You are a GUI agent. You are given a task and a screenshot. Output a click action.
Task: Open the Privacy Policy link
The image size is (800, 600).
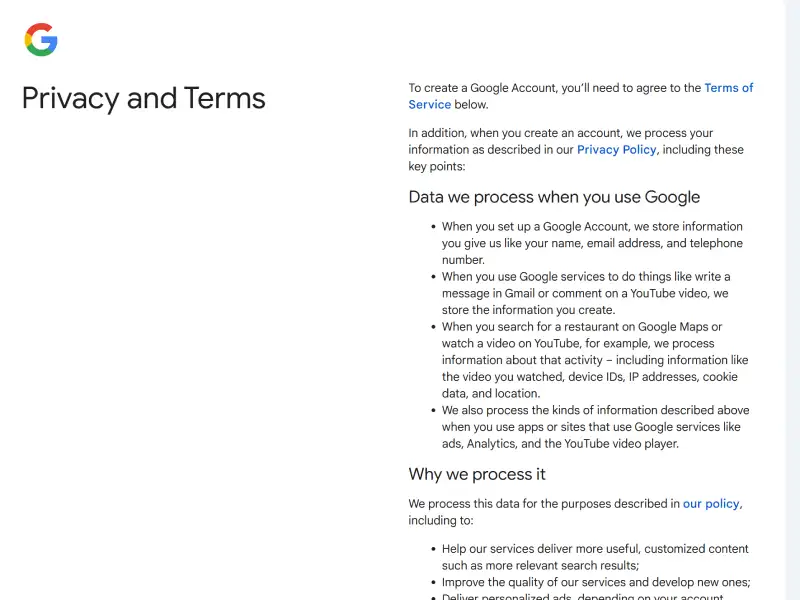point(616,150)
